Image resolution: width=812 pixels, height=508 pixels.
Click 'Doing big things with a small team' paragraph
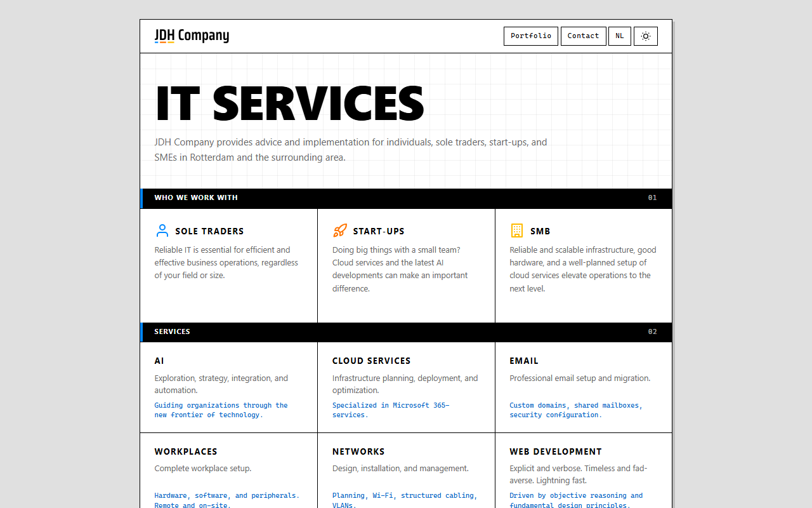click(400, 269)
